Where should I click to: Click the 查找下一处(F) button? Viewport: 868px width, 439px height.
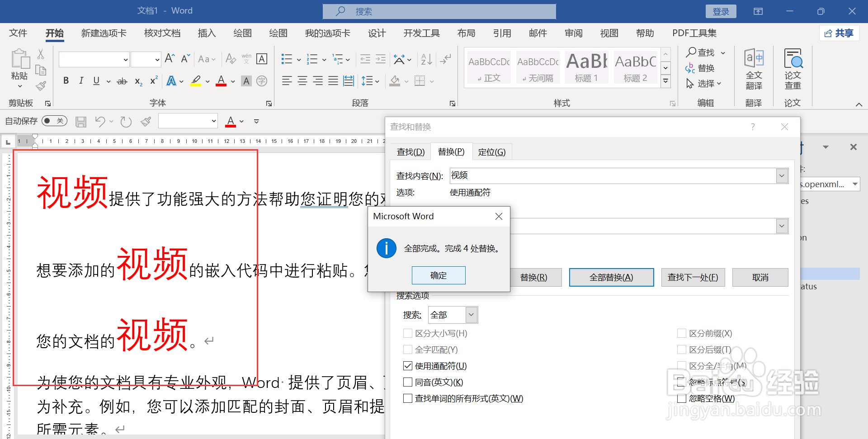693,277
